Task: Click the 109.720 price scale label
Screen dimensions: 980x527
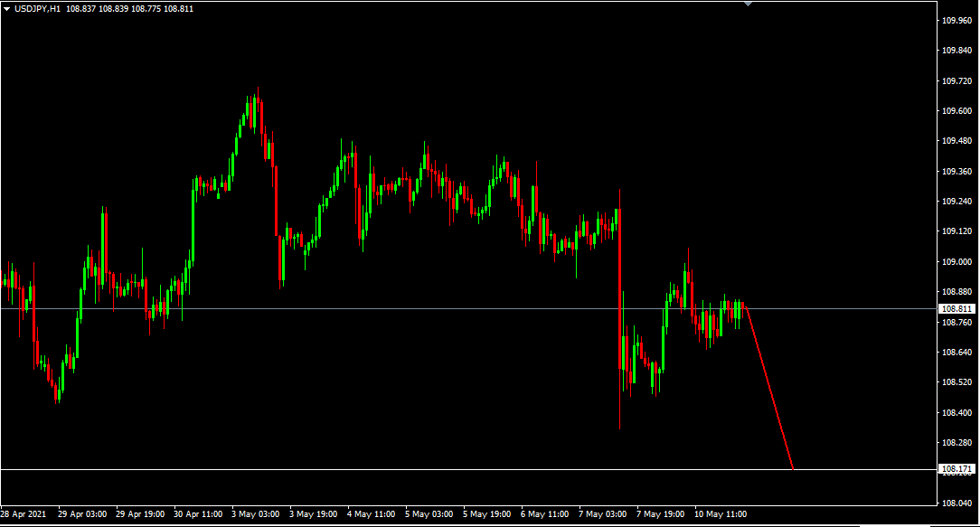Action: (x=956, y=81)
